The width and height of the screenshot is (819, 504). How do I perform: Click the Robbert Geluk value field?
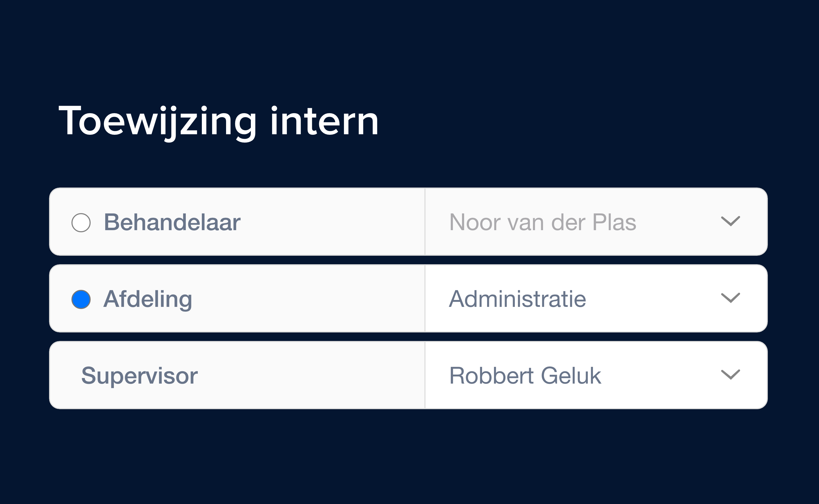525,376
